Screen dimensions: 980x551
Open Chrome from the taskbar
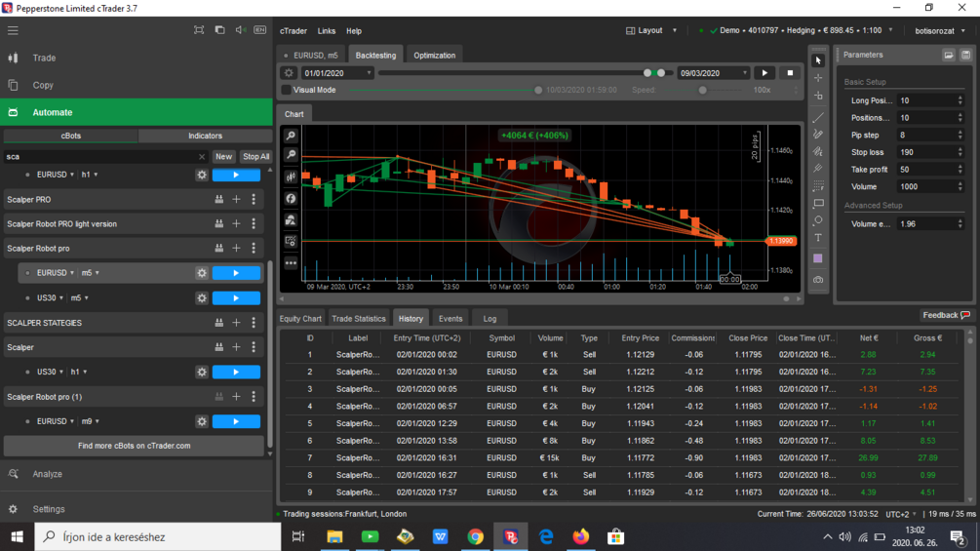[x=476, y=536]
